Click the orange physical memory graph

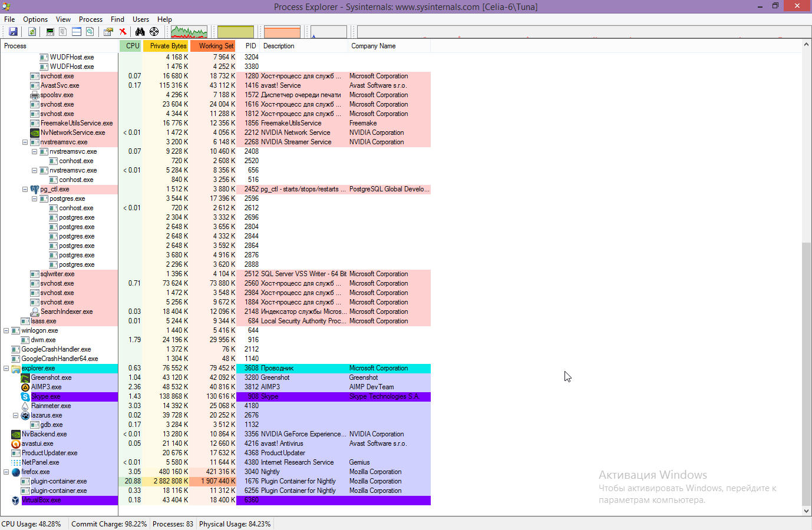click(x=282, y=32)
